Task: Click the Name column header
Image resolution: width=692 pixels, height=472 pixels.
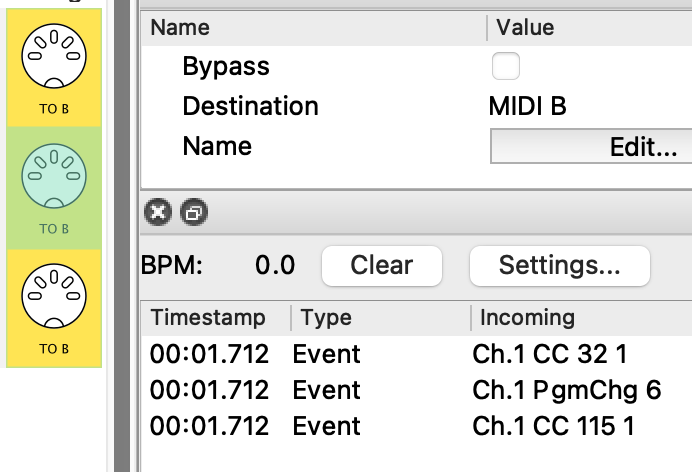Action: pyautogui.click(x=180, y=29)
